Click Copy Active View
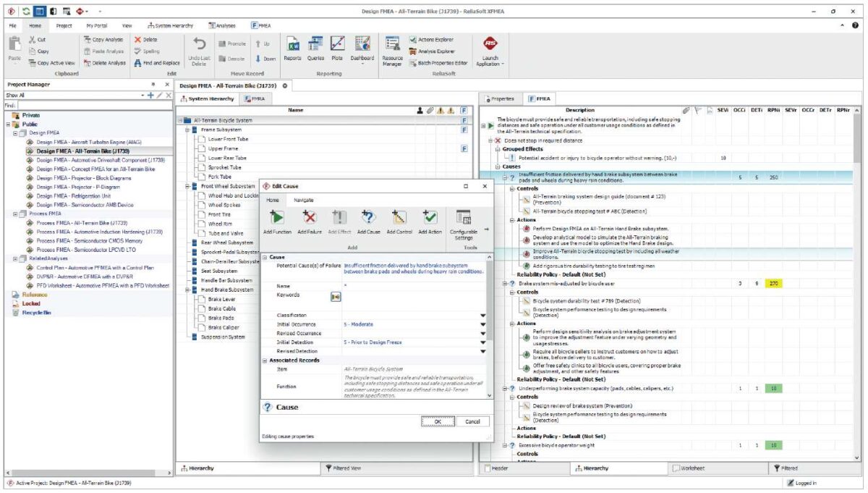Image resolution: width=868 pixels, height=493 pixels. [x=52, y=63]
